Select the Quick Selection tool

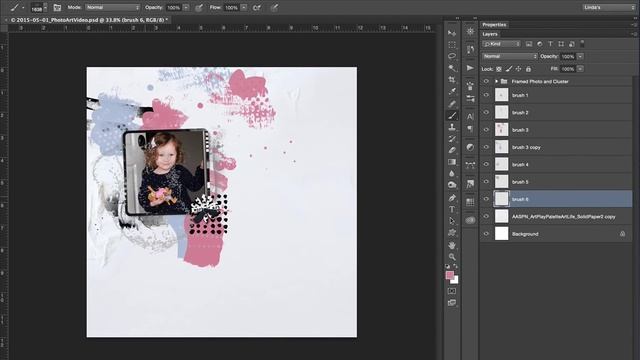point(452,68)
